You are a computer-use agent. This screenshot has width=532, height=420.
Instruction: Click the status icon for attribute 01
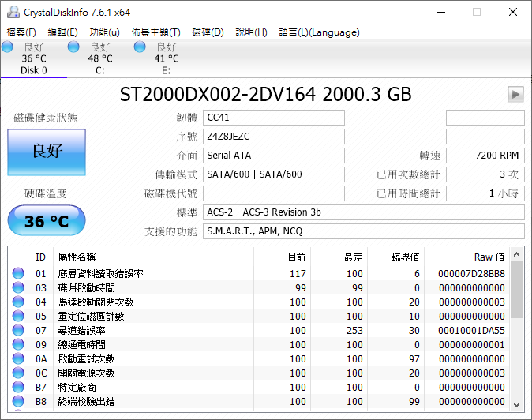[18, 273]
